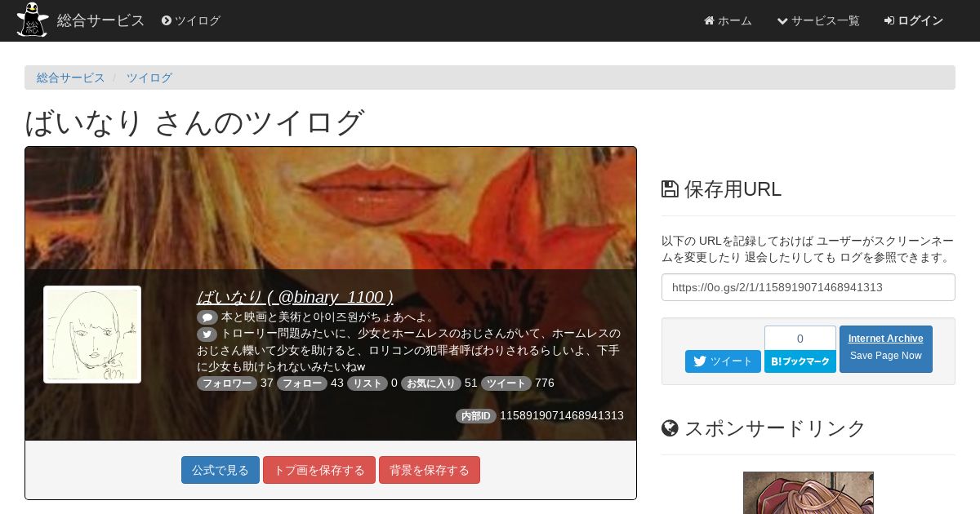Click the penguin logo in the navbar

point(33,20)
